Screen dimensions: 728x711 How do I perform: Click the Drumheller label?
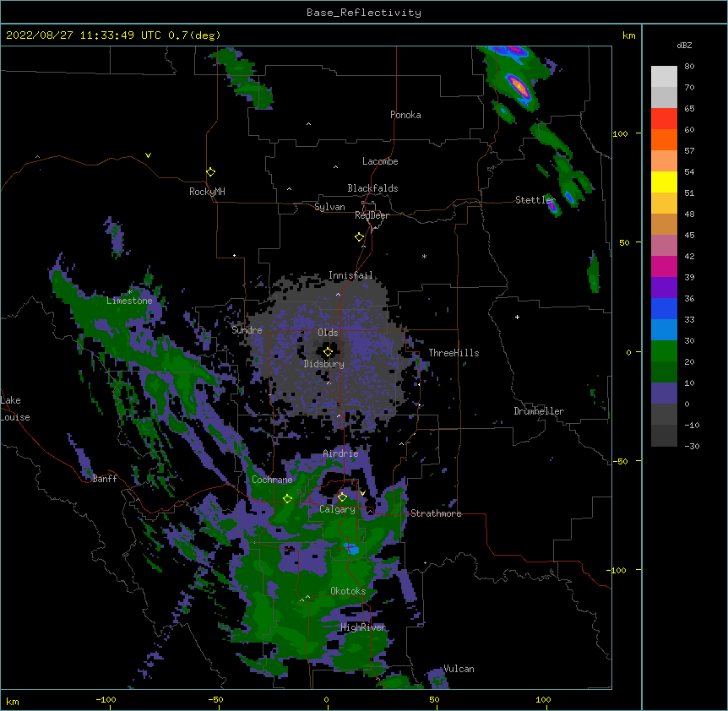pyautogui.click(x=539, y=411)
